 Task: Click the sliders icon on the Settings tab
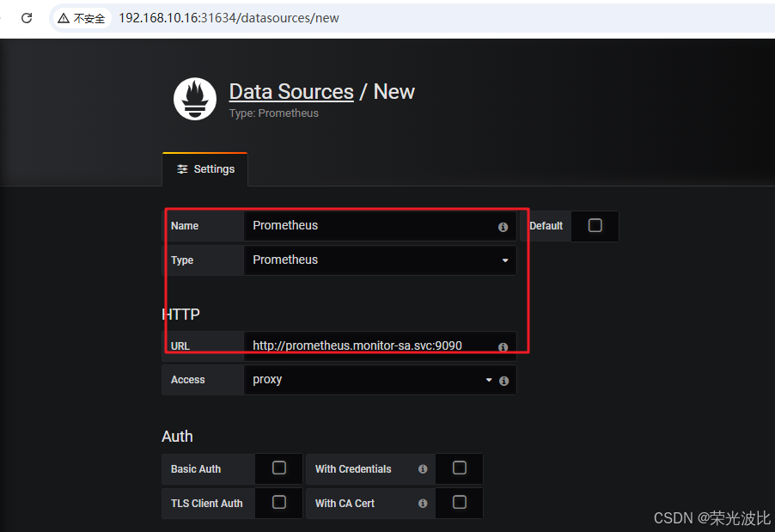click(x=182, y=169)
